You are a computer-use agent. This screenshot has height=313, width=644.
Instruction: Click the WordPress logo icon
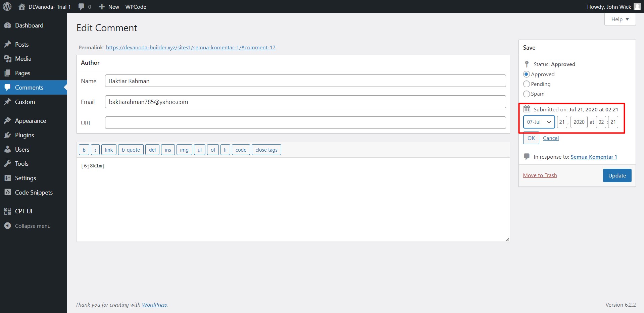tap(7, 6)
